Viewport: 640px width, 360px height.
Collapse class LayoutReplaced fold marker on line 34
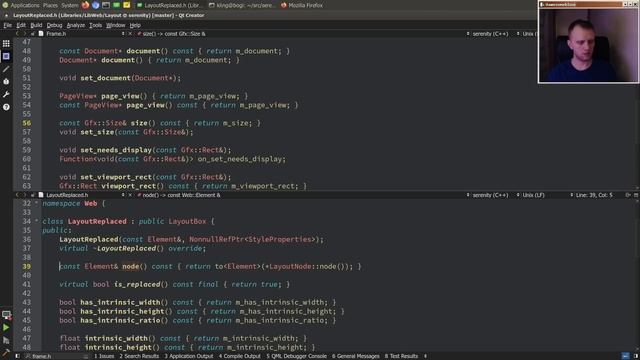pos(36,221)
